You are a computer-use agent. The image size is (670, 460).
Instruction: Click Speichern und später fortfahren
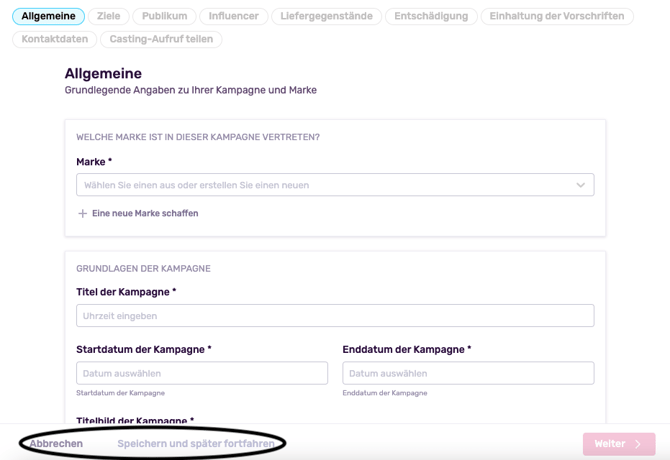pyautogui.click(x=196, y=444)
